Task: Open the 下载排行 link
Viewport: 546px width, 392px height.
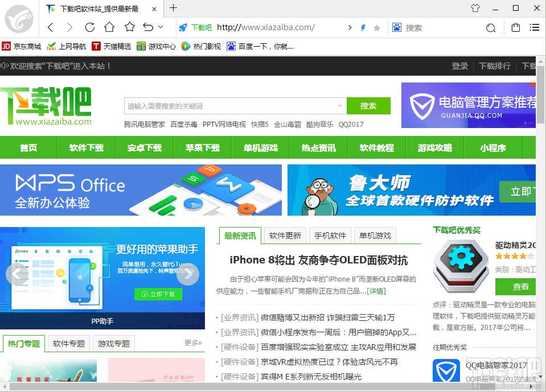Action: click(x=494, y=66)
